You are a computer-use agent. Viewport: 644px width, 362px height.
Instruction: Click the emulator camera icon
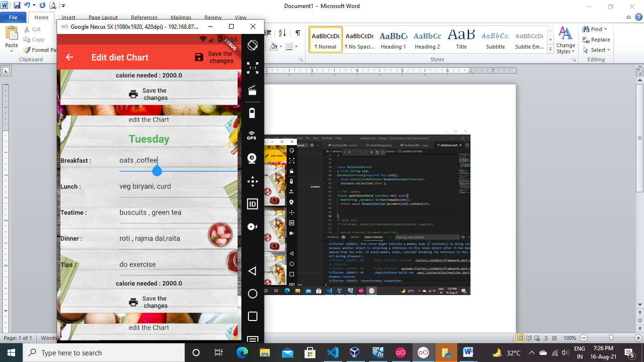[x=252, y=158]
